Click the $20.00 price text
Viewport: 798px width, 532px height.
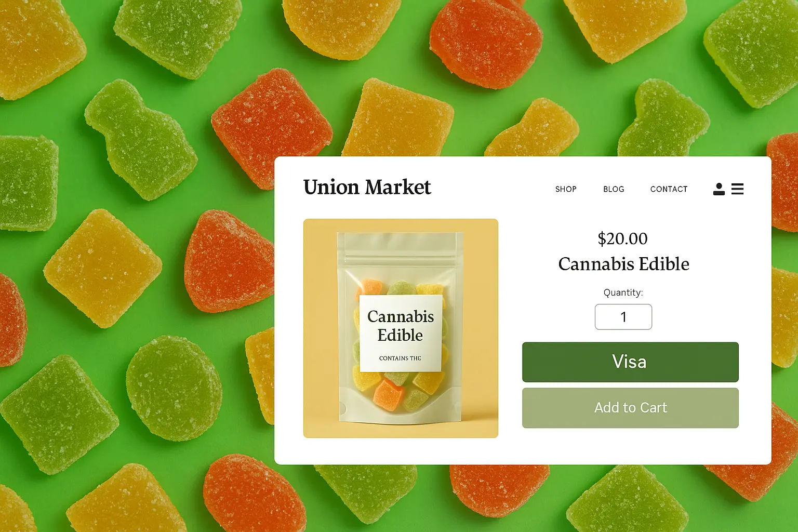[x=623, y=238]
